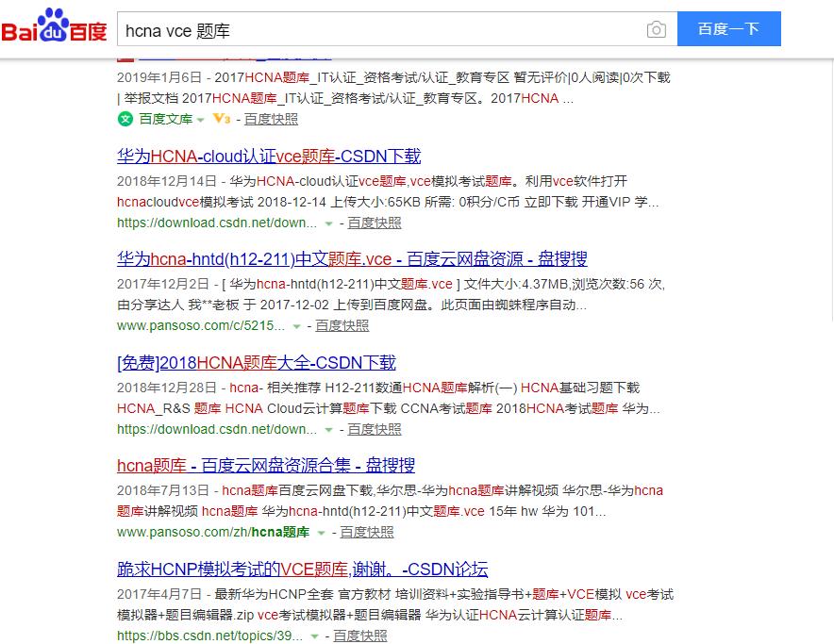Click the search box containing 'hcna vce 题库'
Image resolution: width=834 pixels, height=644 pixels.
coord(397,29)
